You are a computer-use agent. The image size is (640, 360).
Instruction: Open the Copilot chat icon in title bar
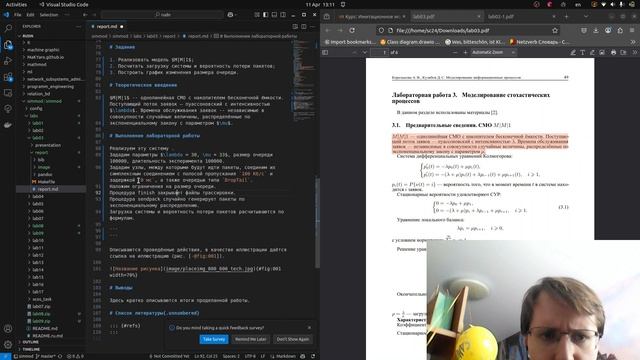point(231,15)
